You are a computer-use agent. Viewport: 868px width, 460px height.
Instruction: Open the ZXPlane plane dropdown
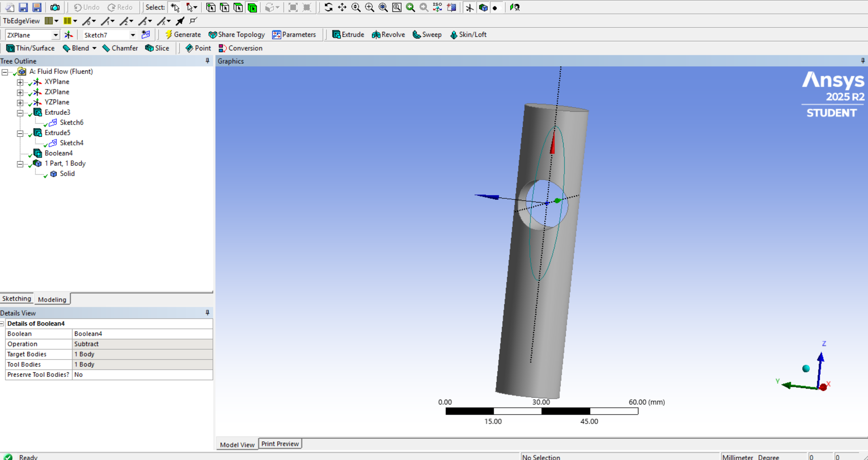click(55, 35)
